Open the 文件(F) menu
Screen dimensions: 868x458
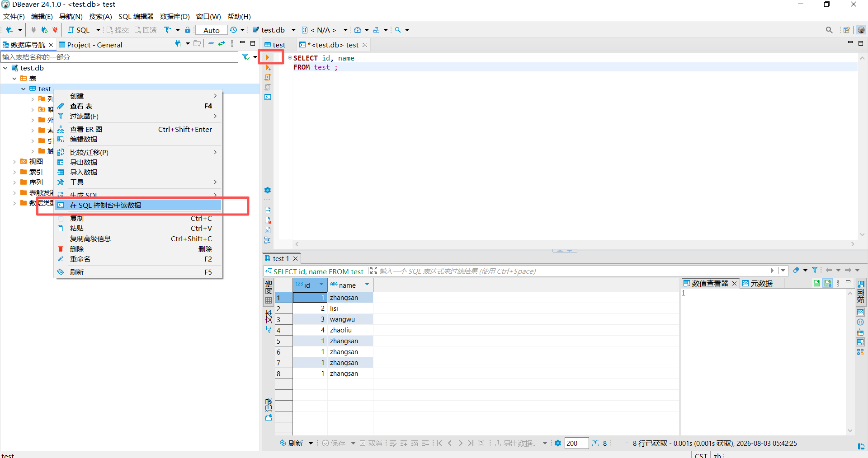tap(14, 17)
